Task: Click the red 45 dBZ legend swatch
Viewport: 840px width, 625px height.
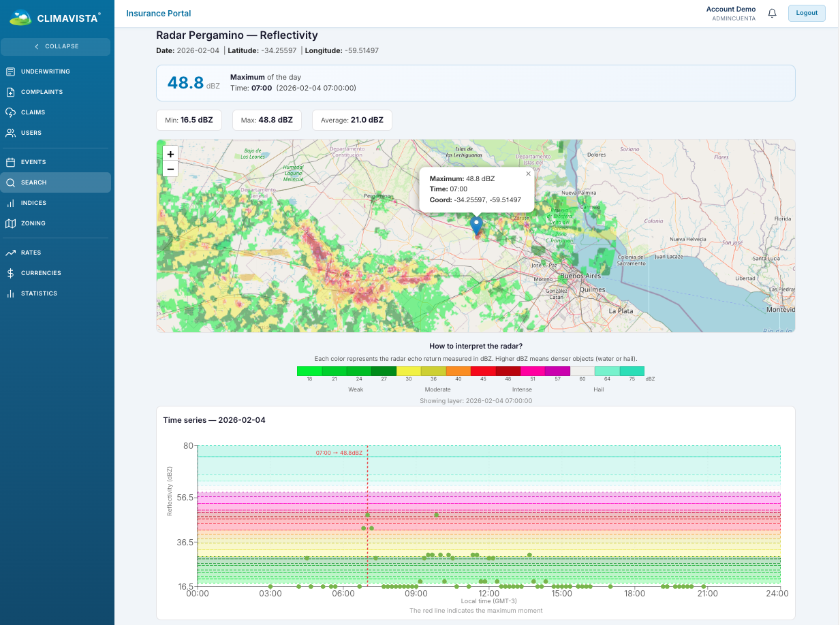Action: coord(483,371)
